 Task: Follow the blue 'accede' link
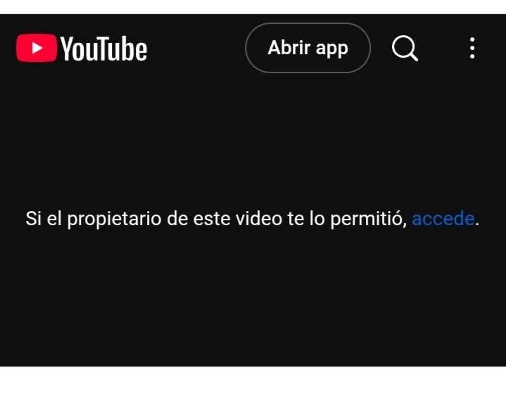(443, 219)
